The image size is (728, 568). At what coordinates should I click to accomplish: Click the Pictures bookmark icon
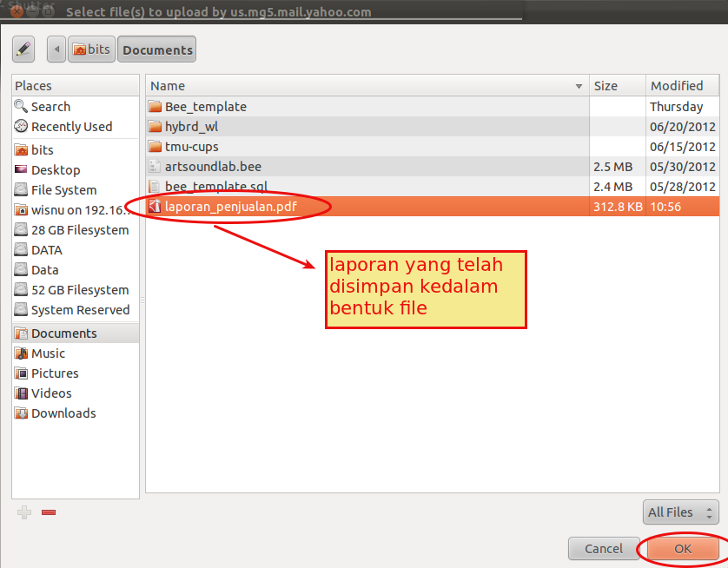point(21,373)
